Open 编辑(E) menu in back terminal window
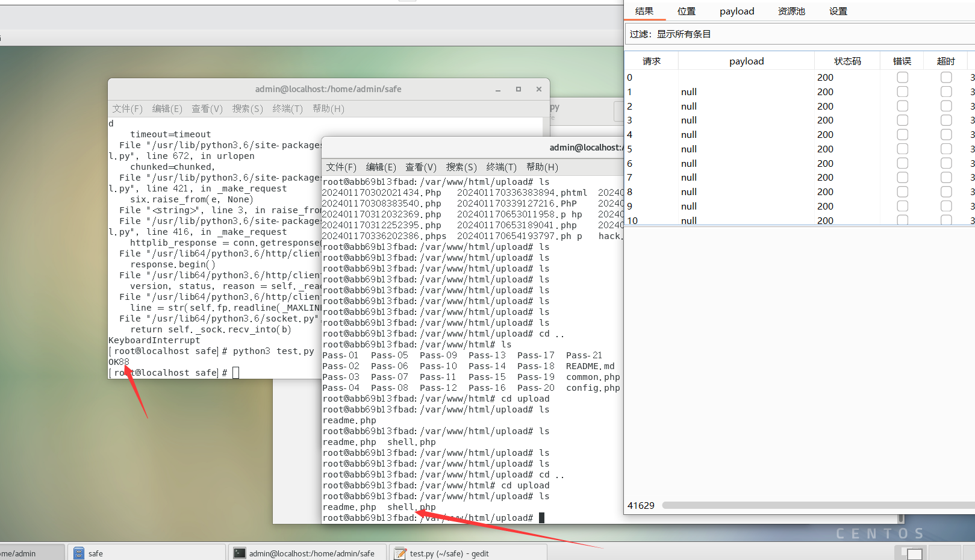 point(167,108)
